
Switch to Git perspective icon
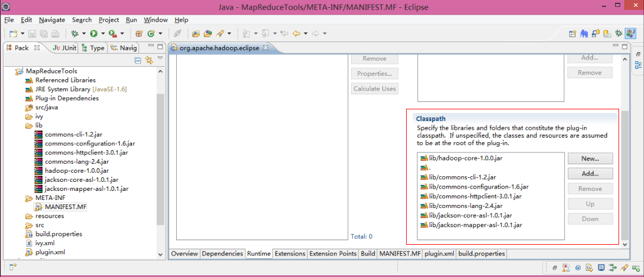point(607,33)
